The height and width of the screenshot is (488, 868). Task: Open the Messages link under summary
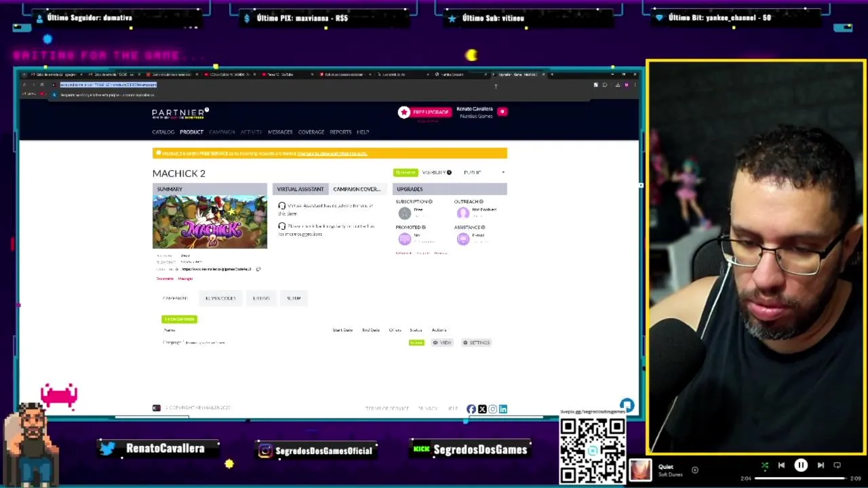(185, 279)
